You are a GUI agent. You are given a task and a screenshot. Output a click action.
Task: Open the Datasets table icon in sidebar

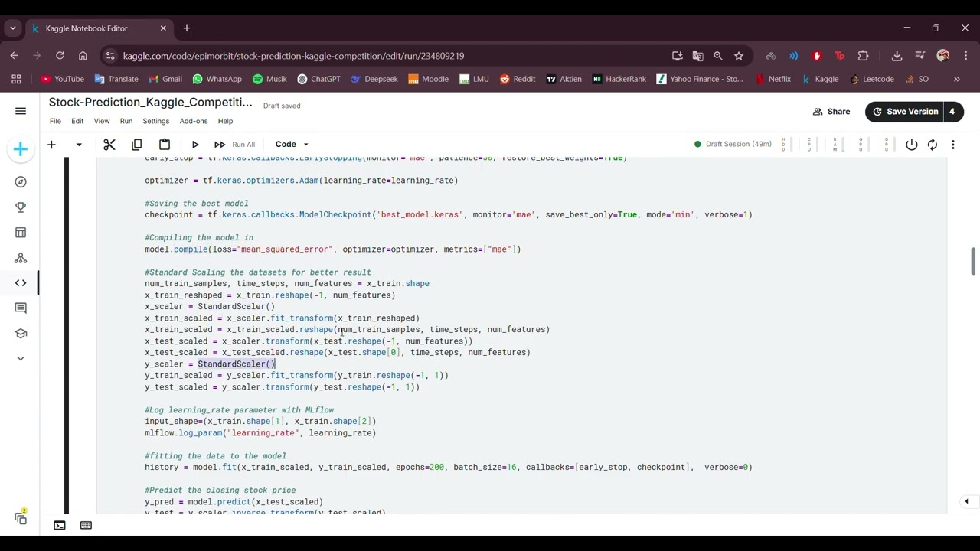tap(21, 233)
